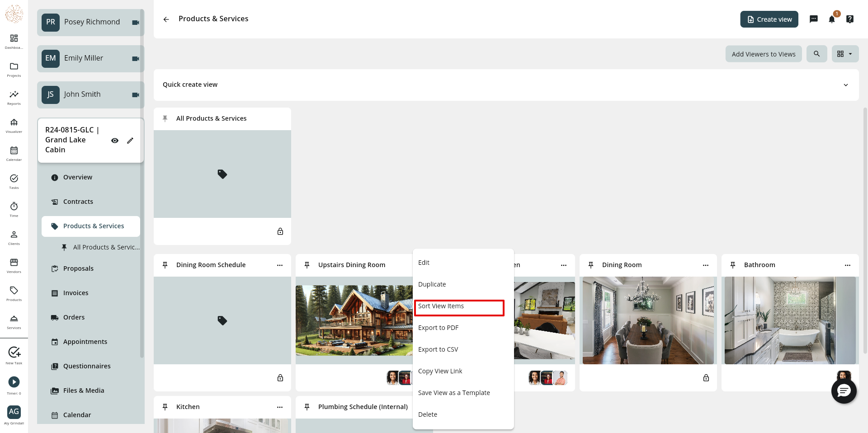Viewport: 868px width, 433px height.
Task: Start video call with Posey Richmond
Action: (136, 23)
